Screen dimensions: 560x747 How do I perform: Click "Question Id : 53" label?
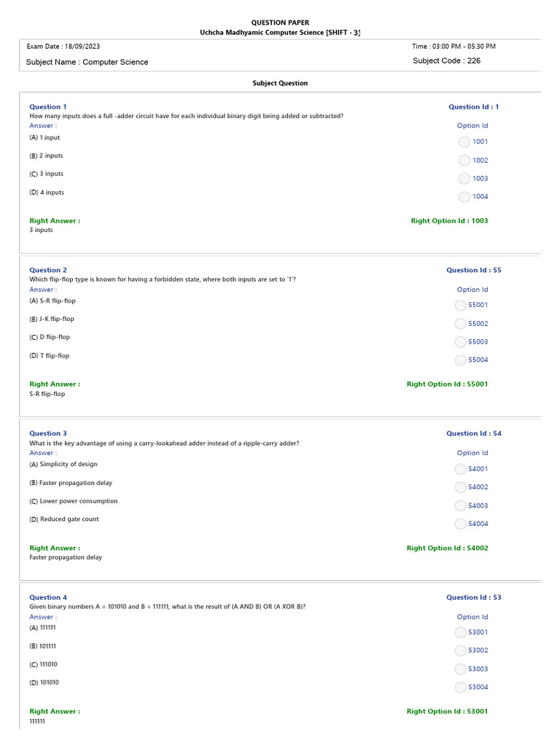[x=473, y=597]
